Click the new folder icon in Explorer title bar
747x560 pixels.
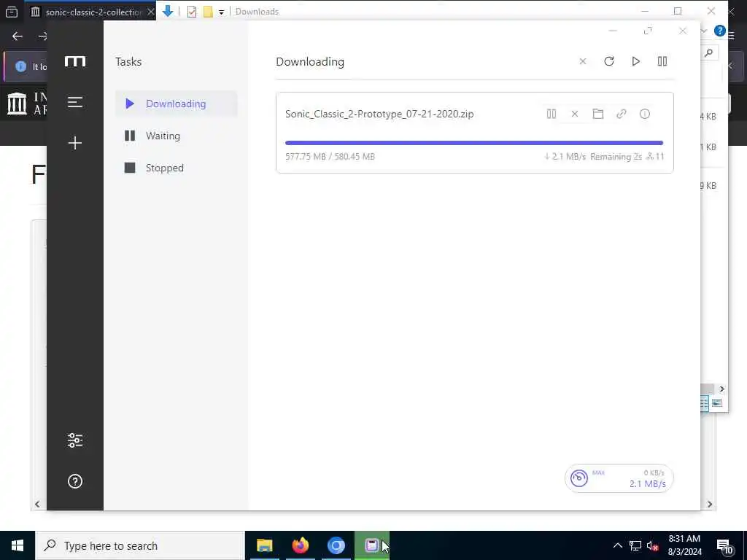(x=208, y=12)
